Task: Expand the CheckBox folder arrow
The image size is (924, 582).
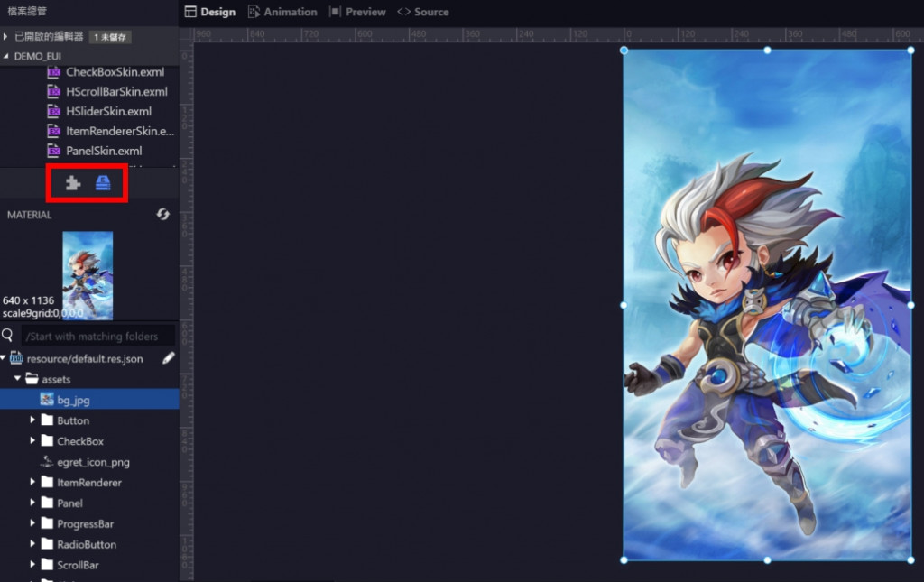Action: pyautogui.click(x=32, y=440)
